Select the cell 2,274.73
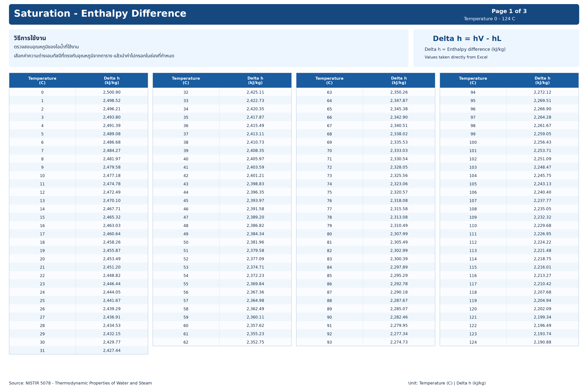This screenshot has width=588, height=392. coord(399,342)
